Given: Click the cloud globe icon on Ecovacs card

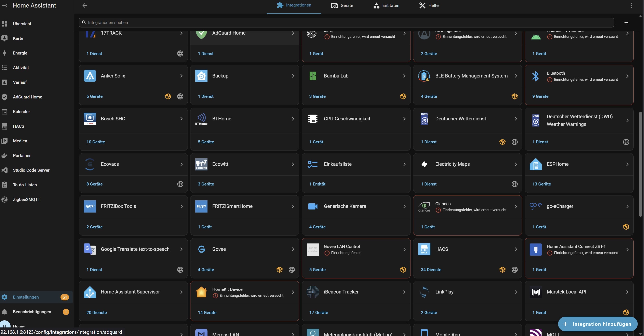Looking at the screenshot, I should [x=180, y=184].
